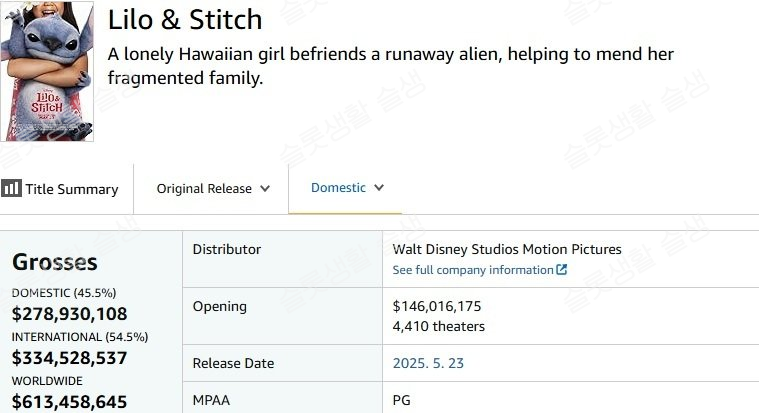Viewport: 759px width, 413px height.
Task: Select the international gross $334,528,537 figure
Action: point(69,358)
